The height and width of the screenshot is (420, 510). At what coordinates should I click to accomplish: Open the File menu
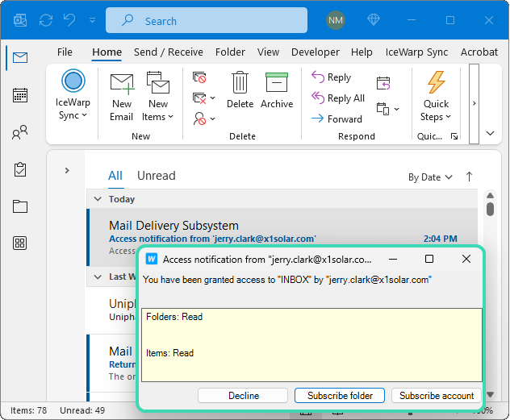[x=65, y=52]
